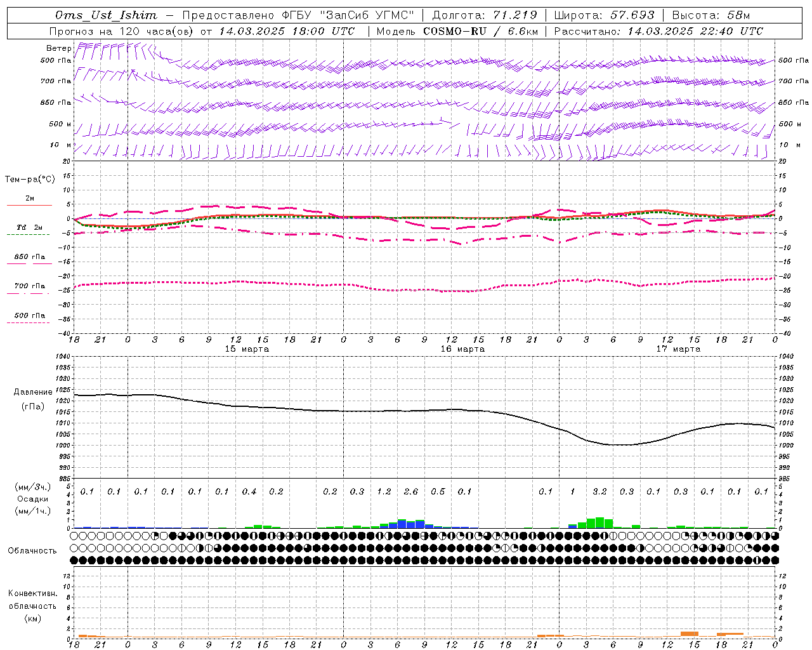Click the forecast start time 14.03.2025 18:00 UTC
The height and width of the screenshot is (650, 812).
[287, 31]
